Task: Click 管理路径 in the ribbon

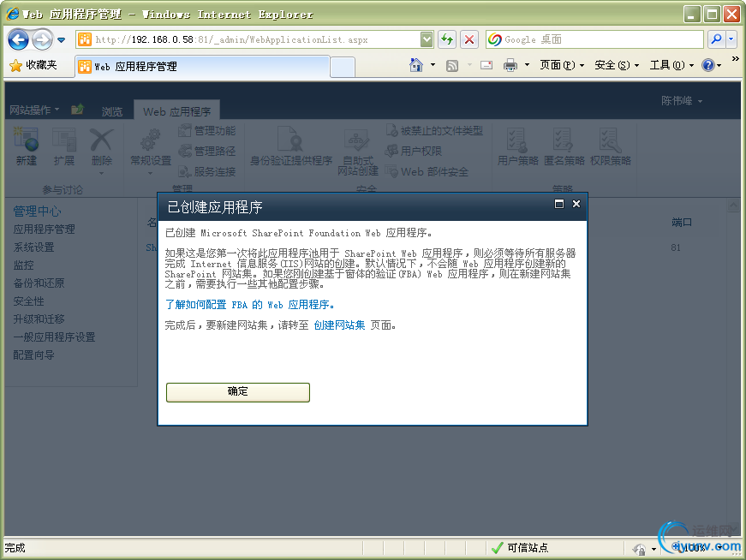Action: pos(207,151)
